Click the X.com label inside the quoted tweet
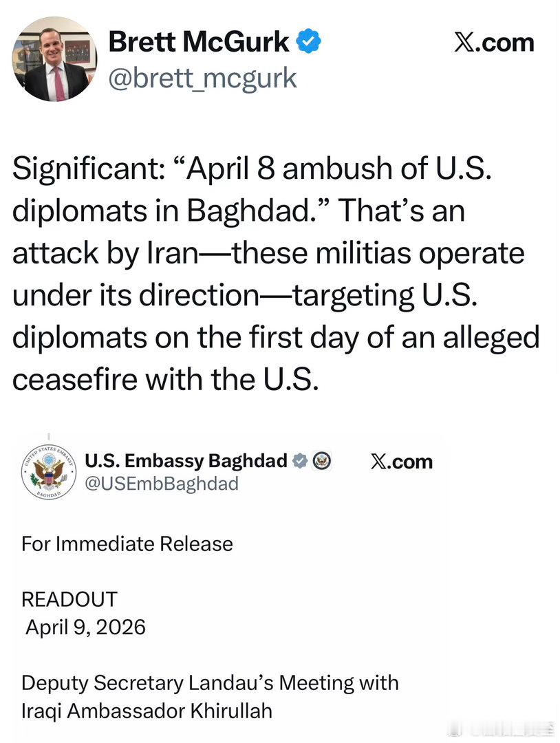Viewport: 560px width, 743px height. coord(402,461)
